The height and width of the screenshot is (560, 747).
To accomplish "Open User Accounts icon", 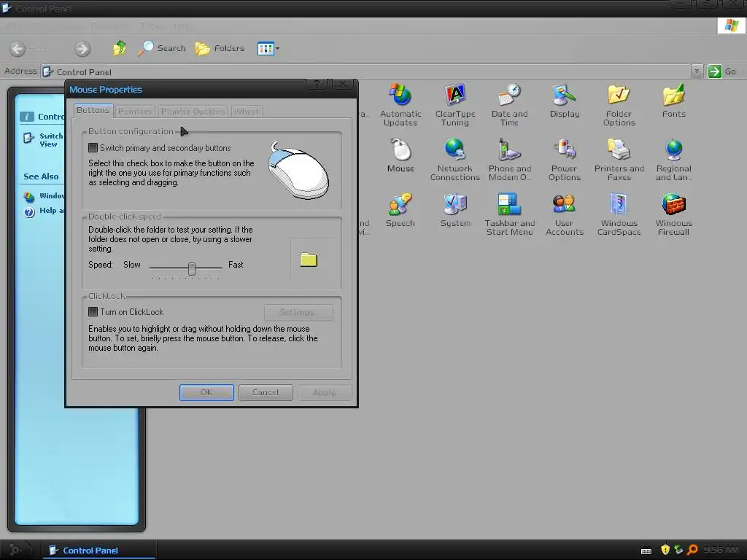I will 565,214.
